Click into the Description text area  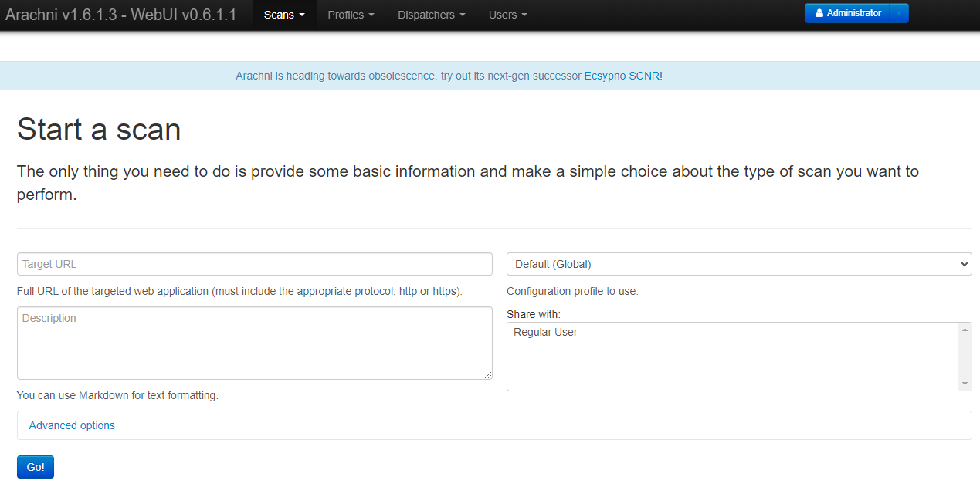[254, 343]
